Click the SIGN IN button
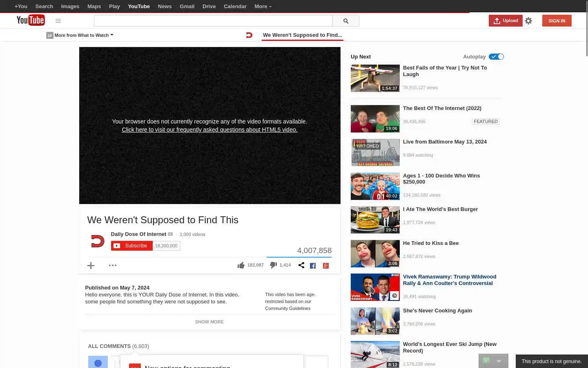The width and height of the screenshot is (588, 368). coord(557,21)
